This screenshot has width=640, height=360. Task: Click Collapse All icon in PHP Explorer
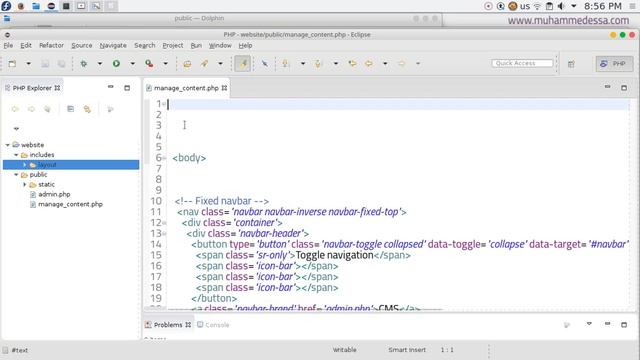[71, 109]
